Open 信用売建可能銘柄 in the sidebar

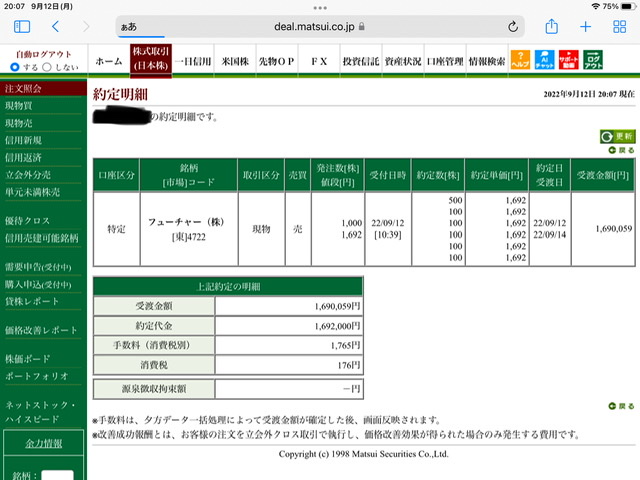[x=43, y=238]
